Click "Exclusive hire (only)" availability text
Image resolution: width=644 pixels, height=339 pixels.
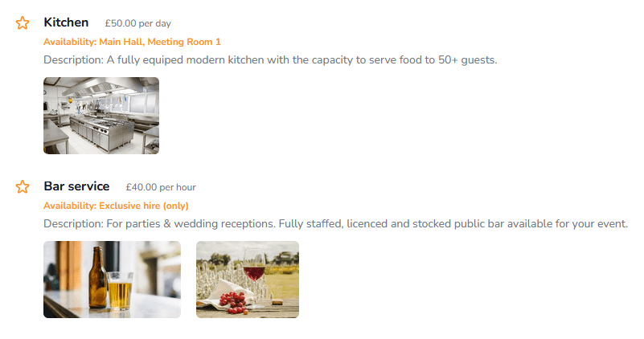click(144, 206)
